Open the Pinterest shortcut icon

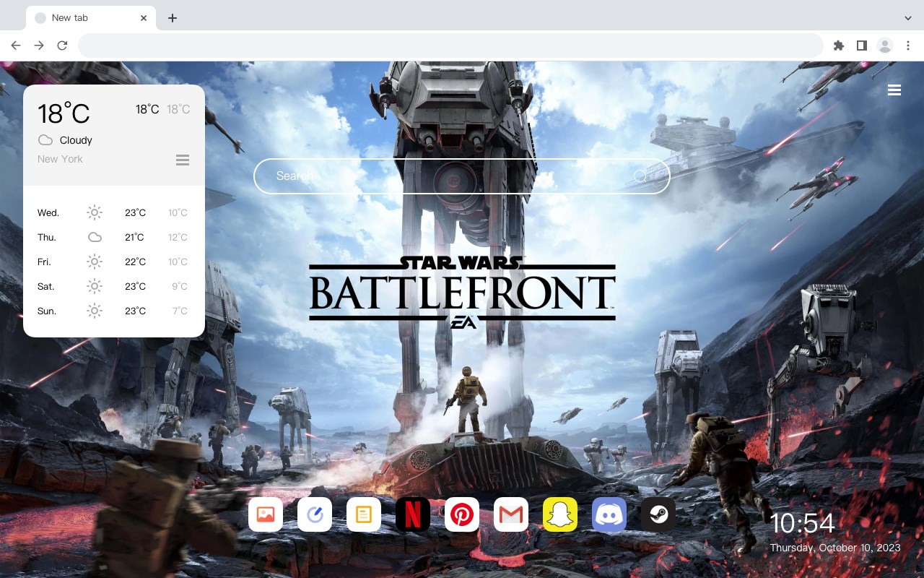click(x=462, y=514)
